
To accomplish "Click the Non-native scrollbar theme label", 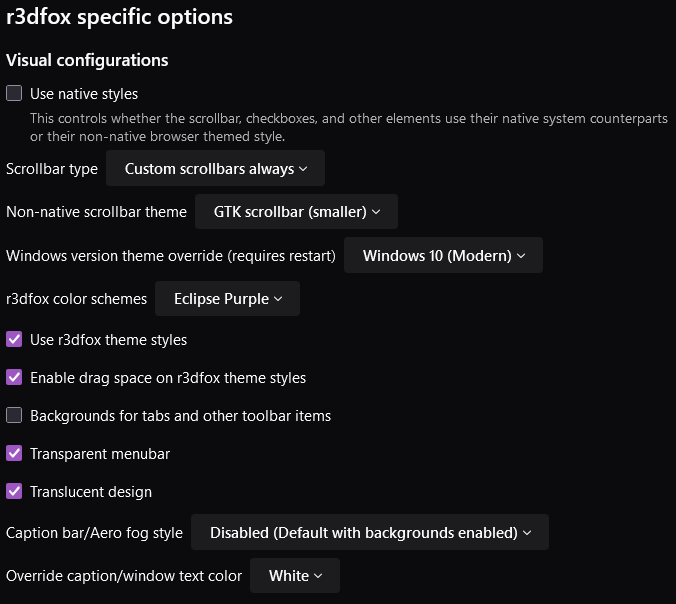I will (96, 212).
